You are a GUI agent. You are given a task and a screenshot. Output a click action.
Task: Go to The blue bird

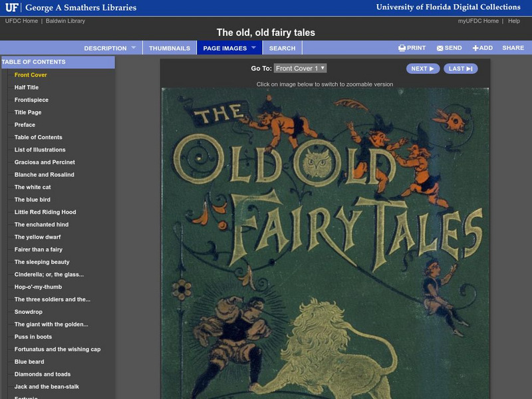[x=32, y=199]
